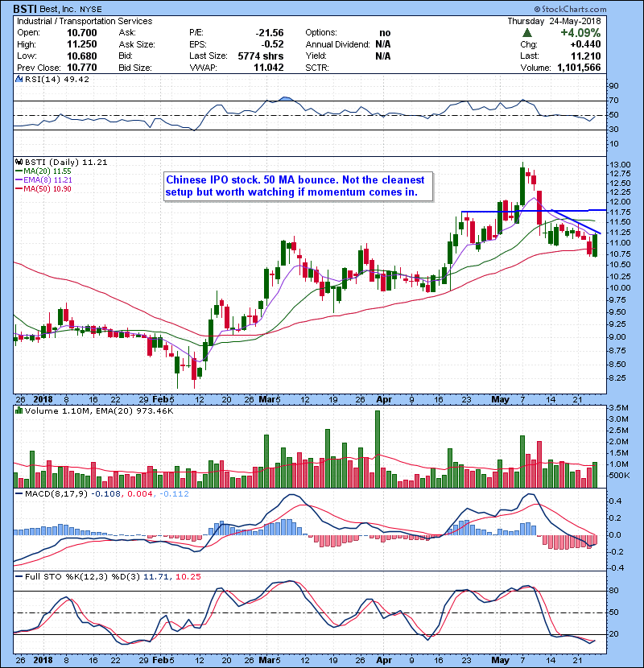Click the volume bars icon beside Volume 1.10M
Viewport: 644px width, 668px height.
pyautogui.click(x=19, y=410)
